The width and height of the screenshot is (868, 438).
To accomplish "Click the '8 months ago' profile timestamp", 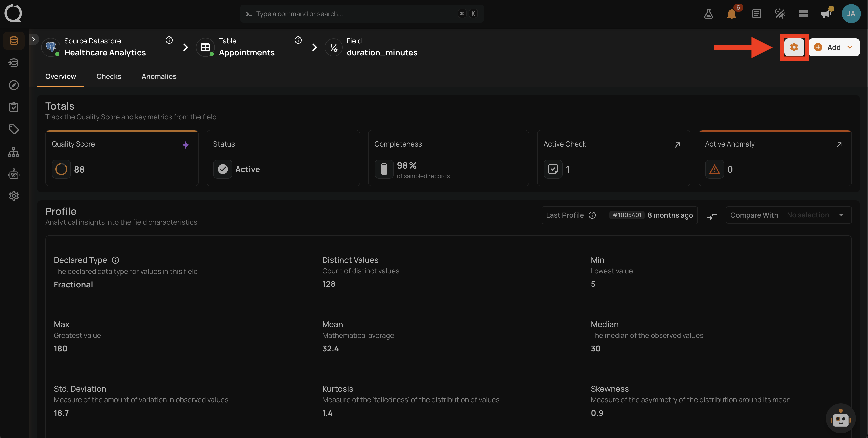I will click(670, 215).
